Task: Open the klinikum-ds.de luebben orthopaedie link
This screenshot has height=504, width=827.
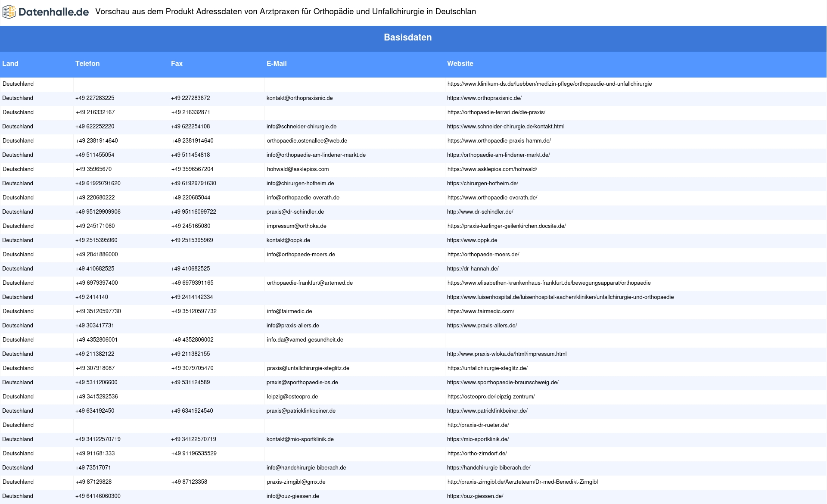Action: coord(550,84)
